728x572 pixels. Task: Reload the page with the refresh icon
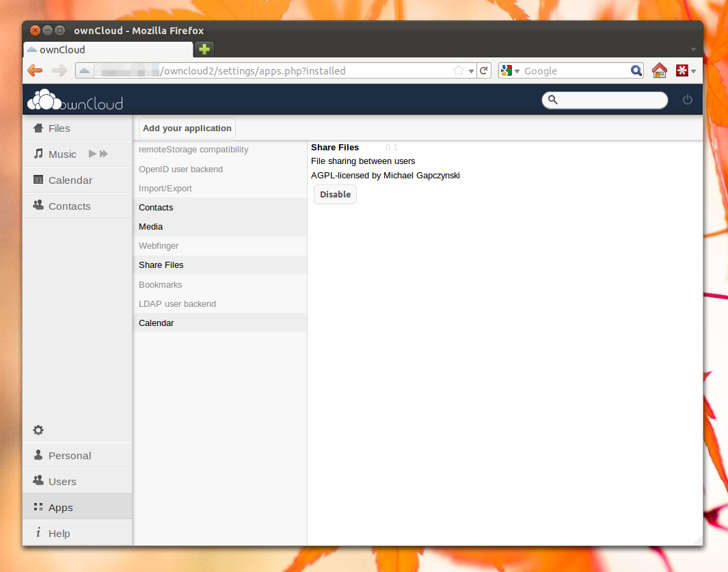pos(484,70)
